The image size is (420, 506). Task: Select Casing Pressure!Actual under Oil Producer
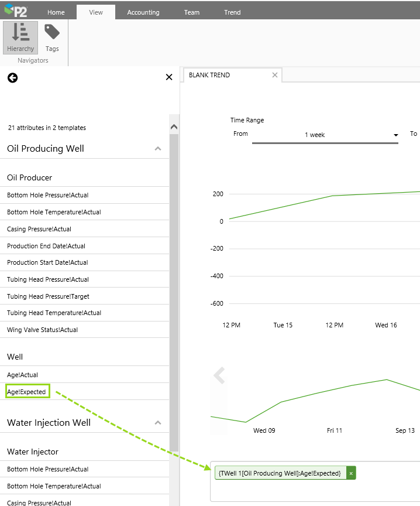(39, 229)
